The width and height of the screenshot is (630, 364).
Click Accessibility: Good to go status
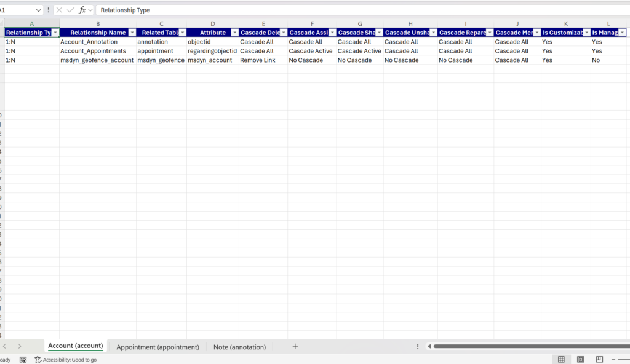[x=65, y=360]
